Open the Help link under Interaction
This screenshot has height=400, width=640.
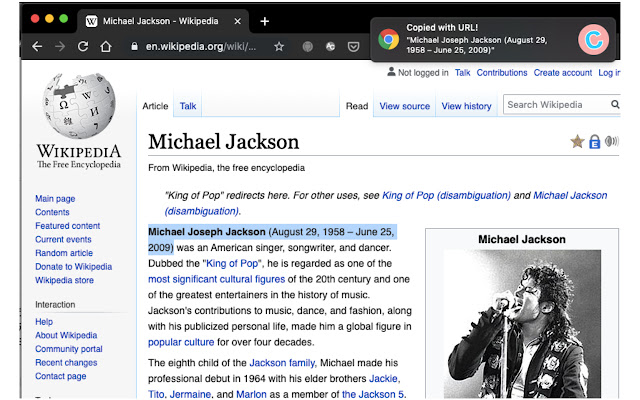pyautogui.click(x=44, y=322)
